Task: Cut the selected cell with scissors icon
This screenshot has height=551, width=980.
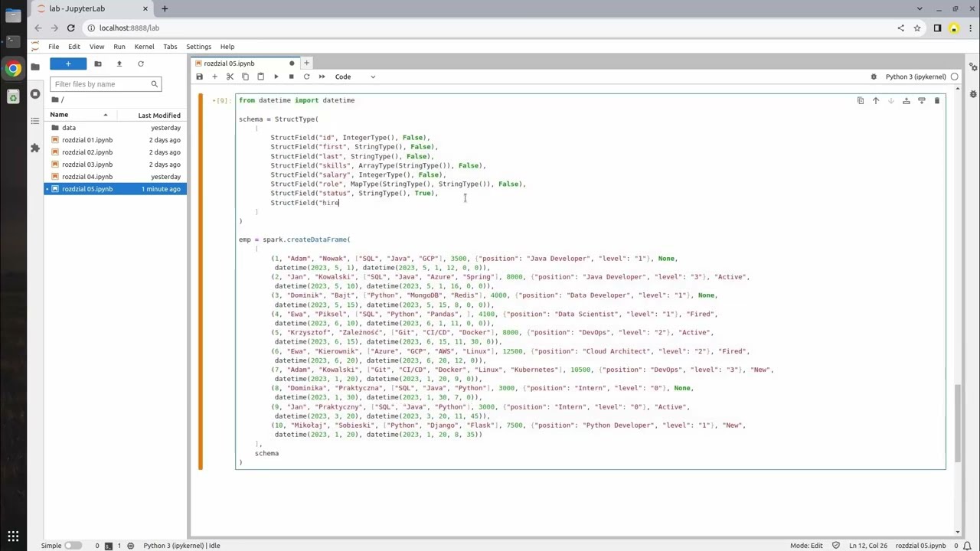Action: click(x=230, y=77)
